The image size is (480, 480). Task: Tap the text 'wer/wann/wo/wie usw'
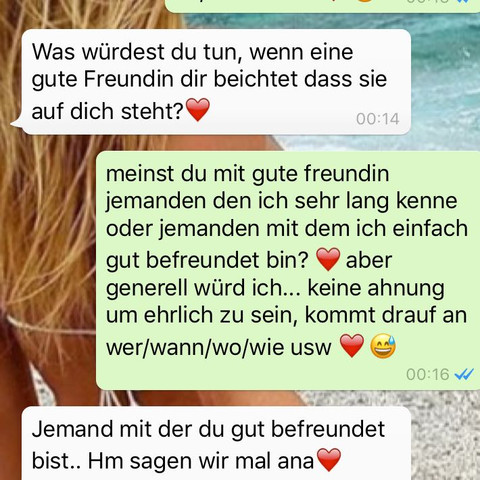[219, 347]
